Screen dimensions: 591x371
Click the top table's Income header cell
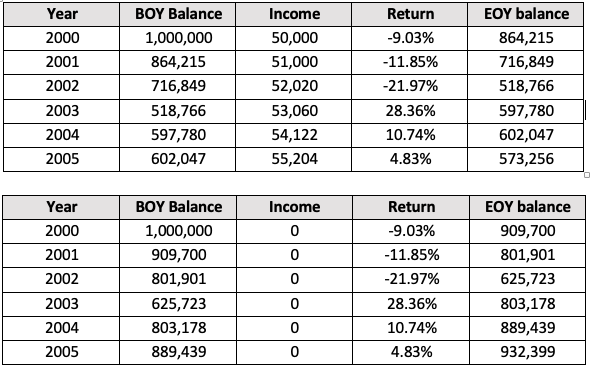[294, 14]
